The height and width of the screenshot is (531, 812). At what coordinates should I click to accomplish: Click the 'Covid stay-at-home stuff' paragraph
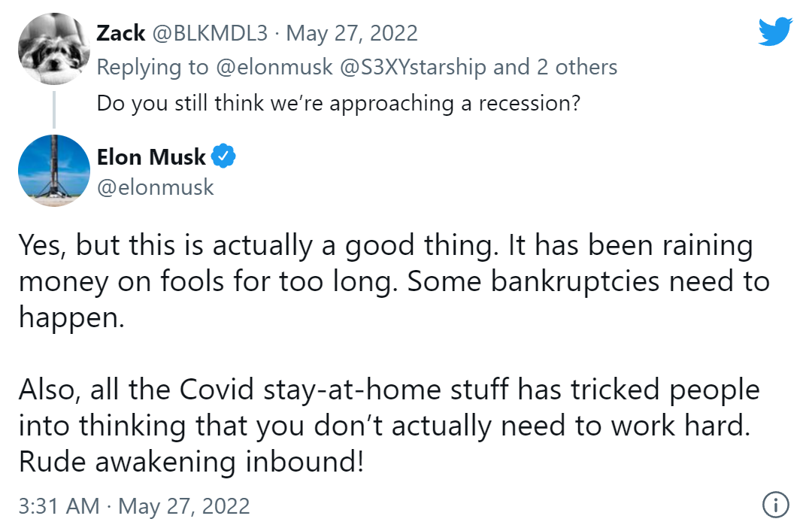pos(389,425)
